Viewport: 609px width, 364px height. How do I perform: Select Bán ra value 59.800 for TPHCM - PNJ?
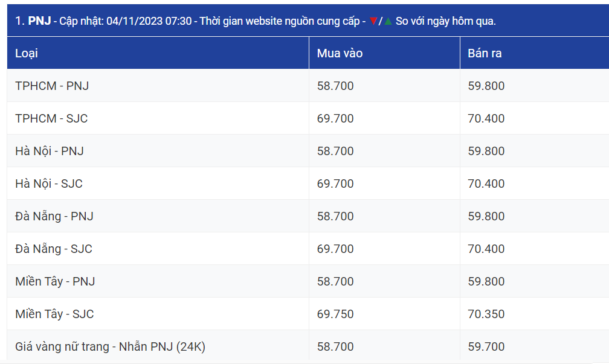[x=486, y=86]
